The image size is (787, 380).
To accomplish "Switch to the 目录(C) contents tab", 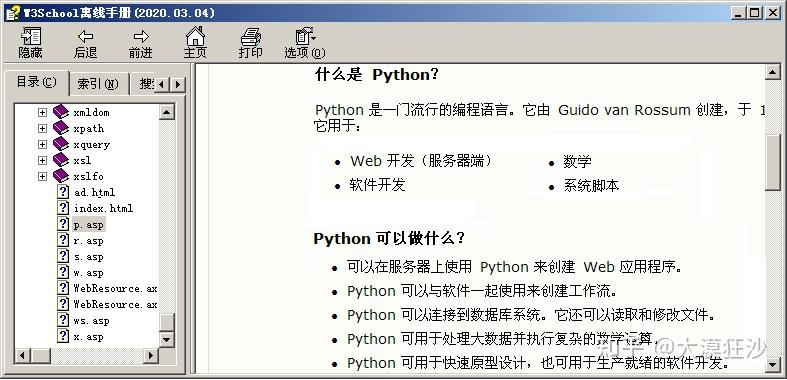I will click(x=37, y=82).
